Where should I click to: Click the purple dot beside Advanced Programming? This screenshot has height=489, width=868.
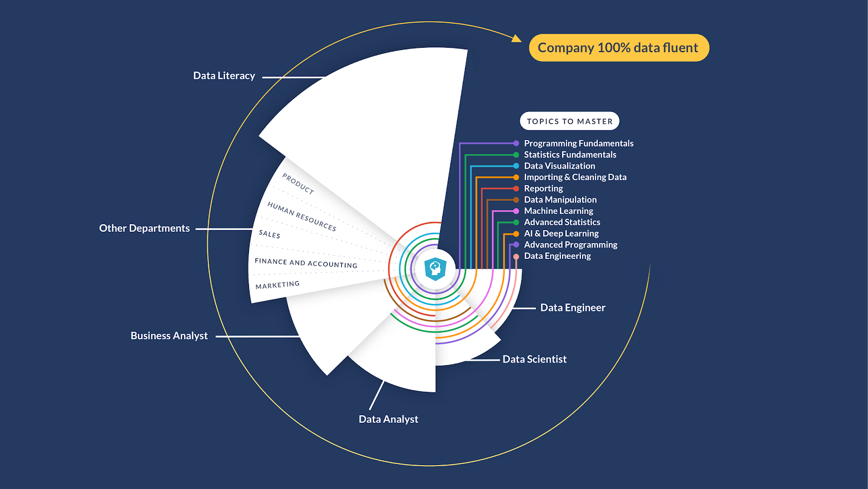516,245
